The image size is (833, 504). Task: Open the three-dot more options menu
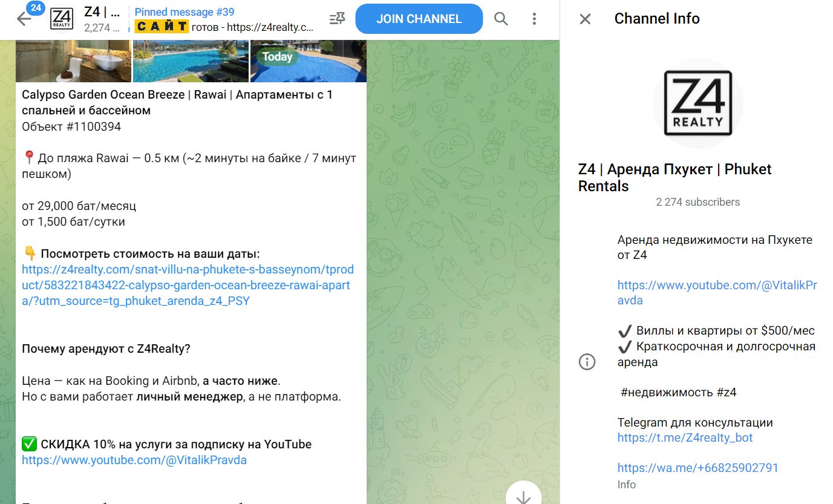click(x=534, y=19)
